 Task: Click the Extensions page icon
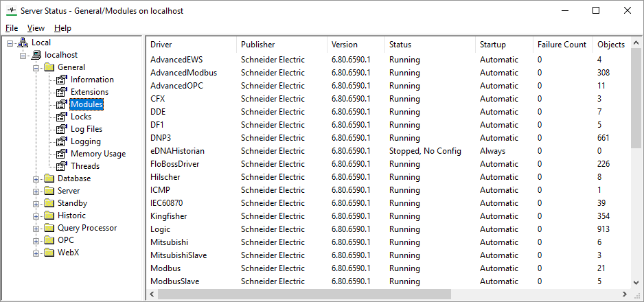(62, 92)
